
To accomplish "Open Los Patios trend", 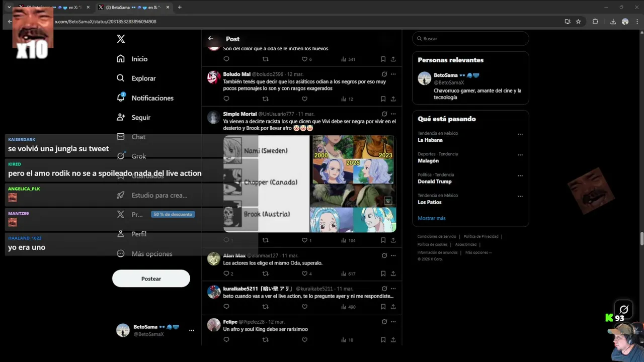I will pyautogui.click(x=430, y=202).
